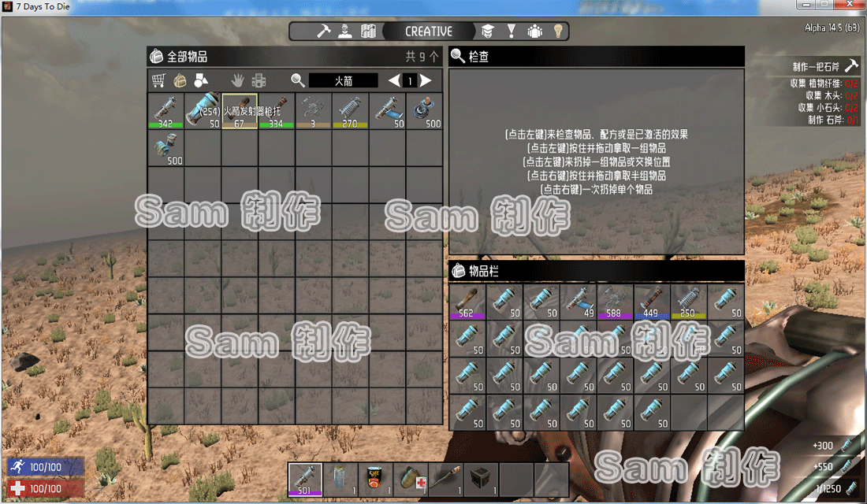Open the crafting hammer tab
This screenshot has height=504, width=867.
(x=323, y=31)
